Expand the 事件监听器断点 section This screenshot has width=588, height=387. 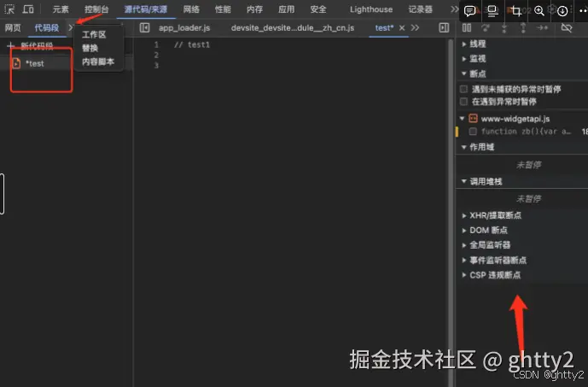[x=464, y=260]
